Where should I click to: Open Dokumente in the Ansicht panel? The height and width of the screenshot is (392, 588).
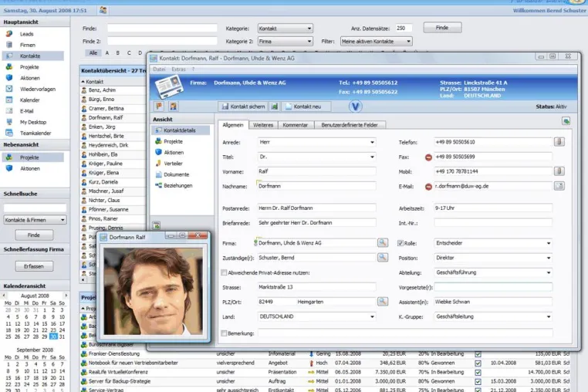(176, 174)
